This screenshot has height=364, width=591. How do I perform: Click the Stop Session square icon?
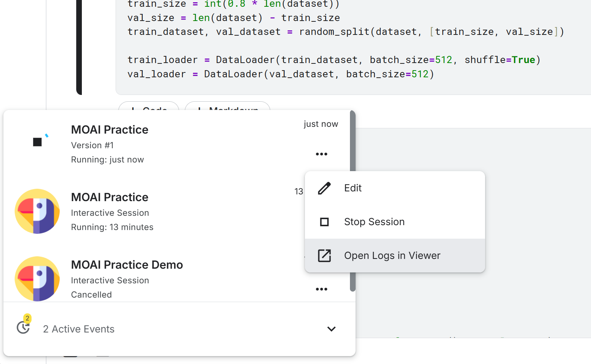[324, 222]
